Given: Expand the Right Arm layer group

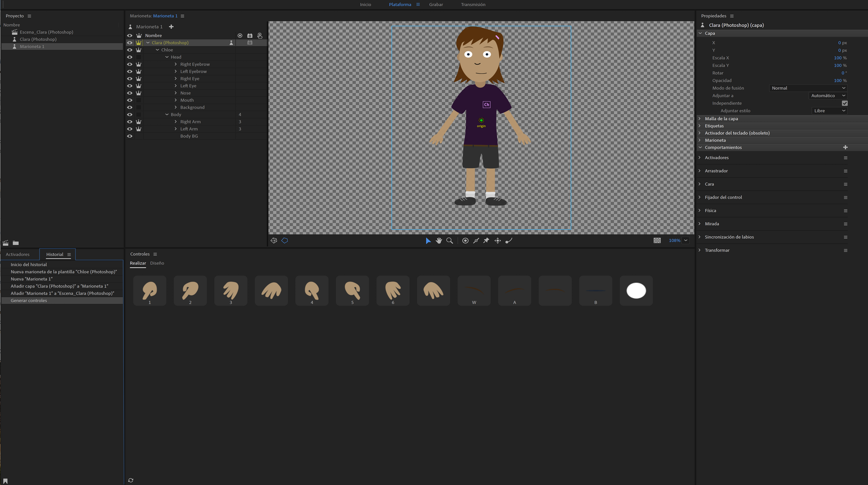Looking at the screenshot, I should 176,121.
